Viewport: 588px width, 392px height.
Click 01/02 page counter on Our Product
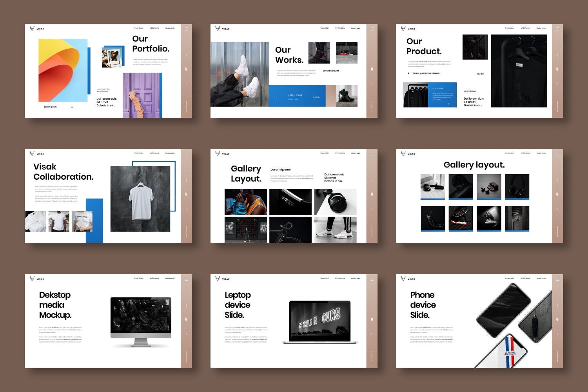tap(481, 74)
